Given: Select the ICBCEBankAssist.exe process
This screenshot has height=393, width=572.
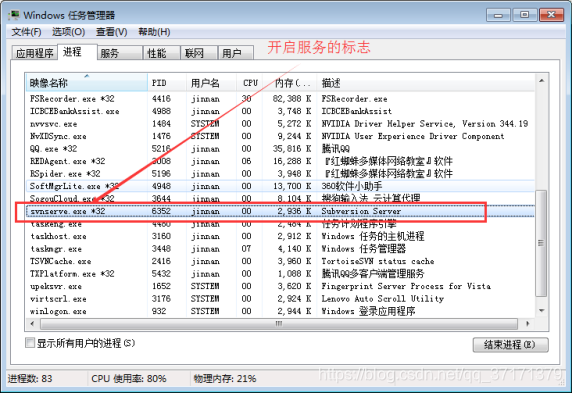Looking at the screenshot, I should (x=280, y=111).
